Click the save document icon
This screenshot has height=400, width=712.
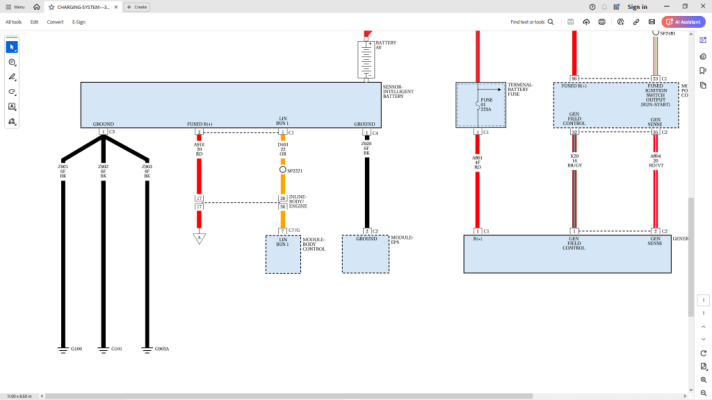coord(571,22)
